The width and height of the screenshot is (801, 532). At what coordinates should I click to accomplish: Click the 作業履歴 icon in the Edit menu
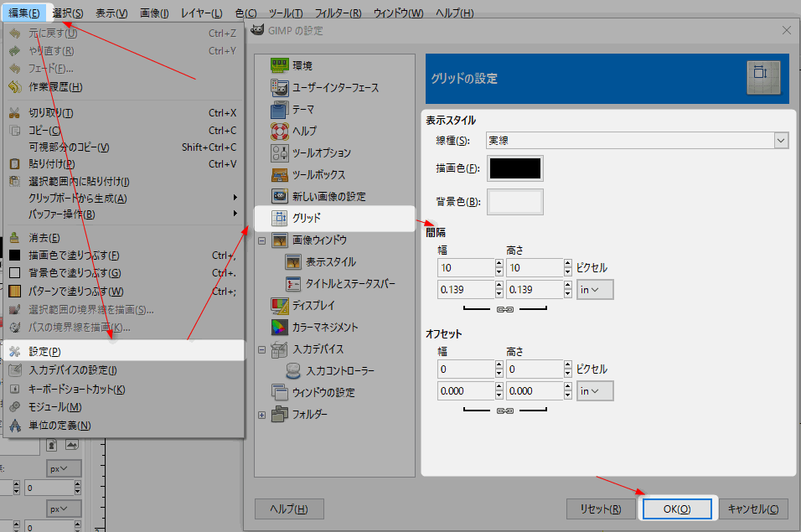point(15,87)
